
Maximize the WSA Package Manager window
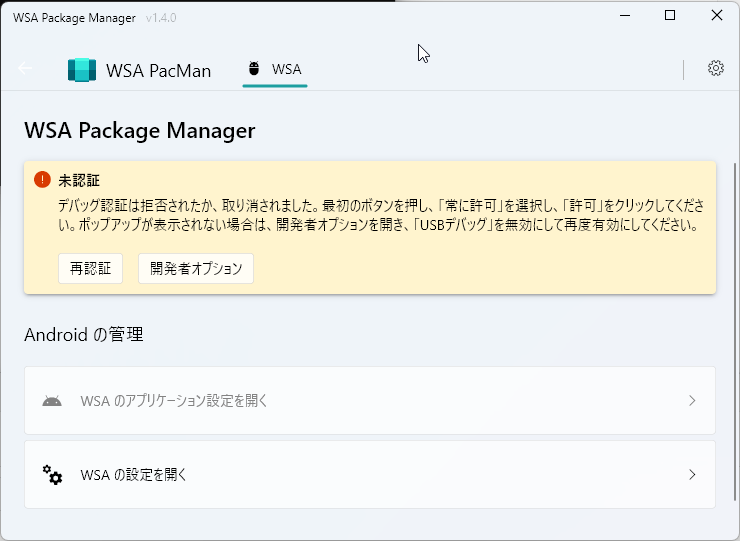click(x=670, y=16)
